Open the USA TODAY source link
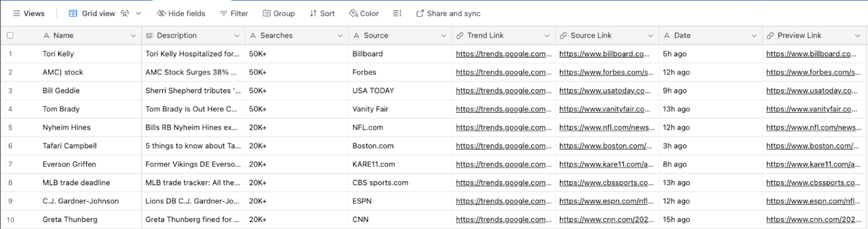Viewport: 868px width, 229px height. (x=605, y=91)
